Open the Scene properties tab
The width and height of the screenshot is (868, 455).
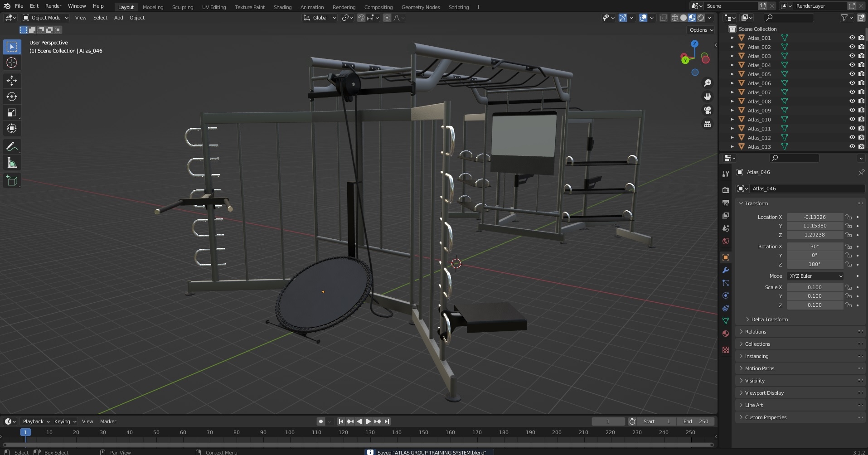(726, 228)
